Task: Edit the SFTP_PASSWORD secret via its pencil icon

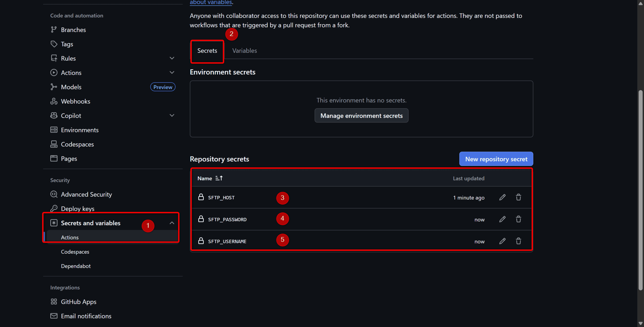Action: click(x=502, y=219)
